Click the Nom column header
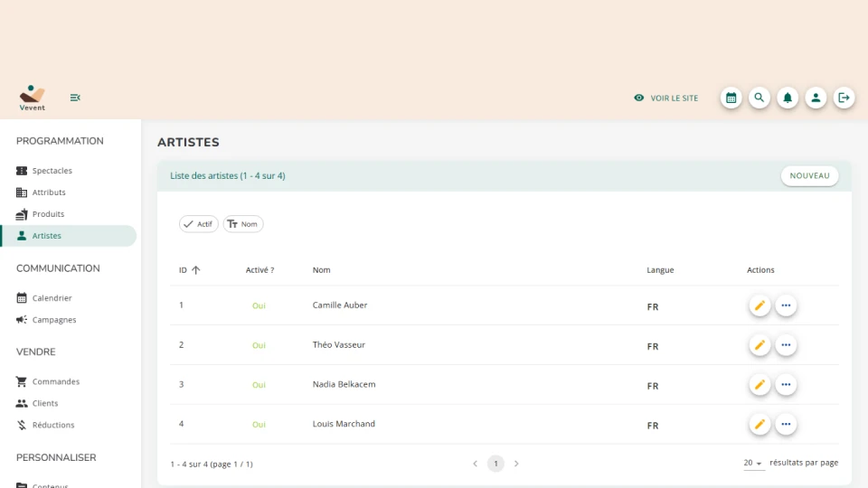Image resolution: width=868 pixels, height=488 pixels. 321,270
